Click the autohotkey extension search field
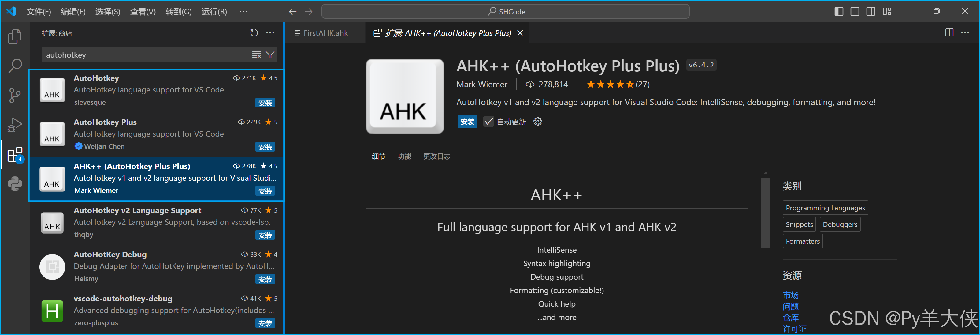This screenshot has height=335, width=980. [x=145, y=55]
